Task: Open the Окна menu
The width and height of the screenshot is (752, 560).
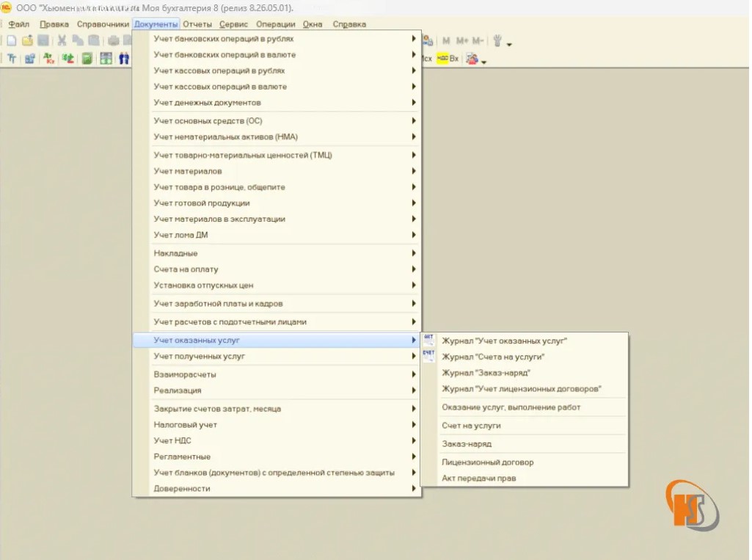Action: [x=313, y=24]
